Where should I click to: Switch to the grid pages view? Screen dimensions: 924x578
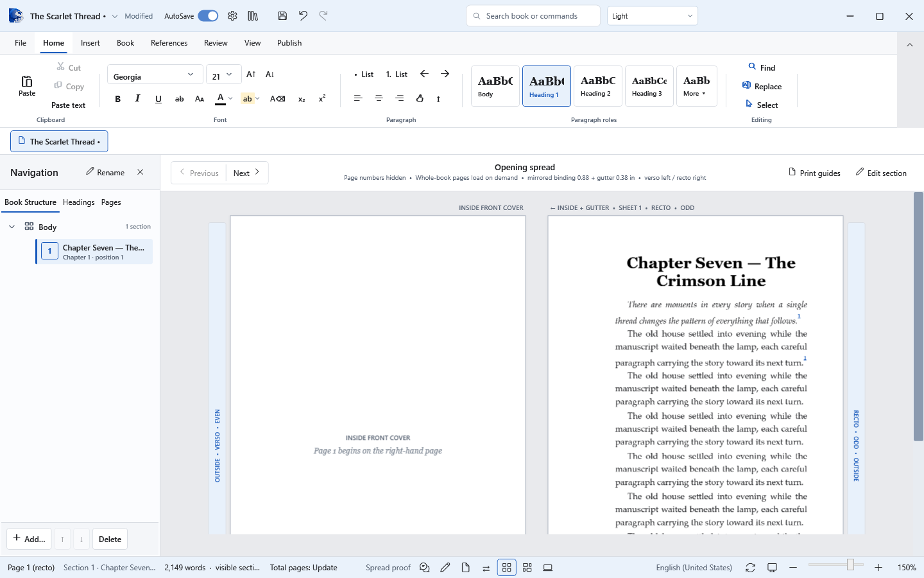527,568
